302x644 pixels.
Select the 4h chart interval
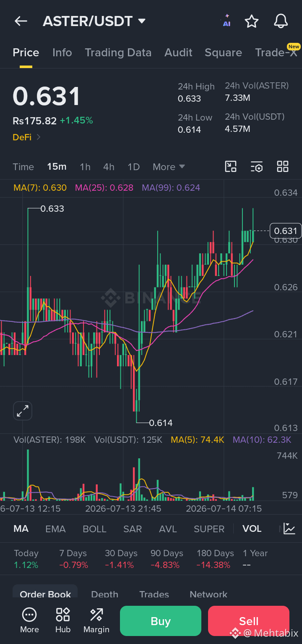point(109,167)
